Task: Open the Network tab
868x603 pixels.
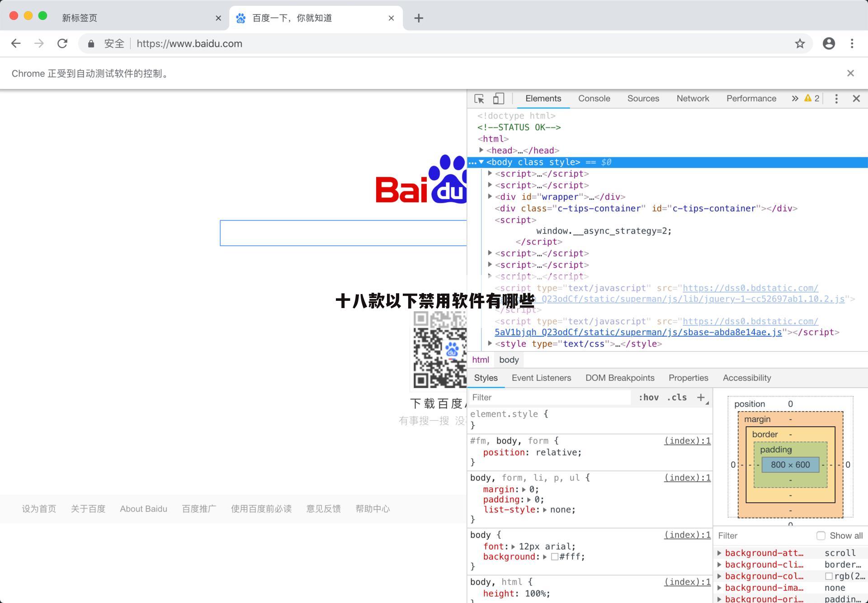Action: click(693, 99)
